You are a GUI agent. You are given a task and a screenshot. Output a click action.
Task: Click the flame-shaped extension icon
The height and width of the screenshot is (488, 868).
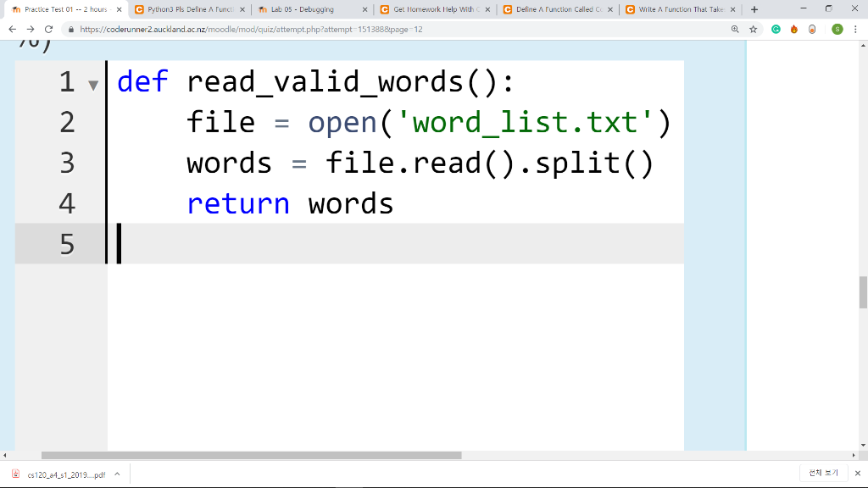coord(794,29)
